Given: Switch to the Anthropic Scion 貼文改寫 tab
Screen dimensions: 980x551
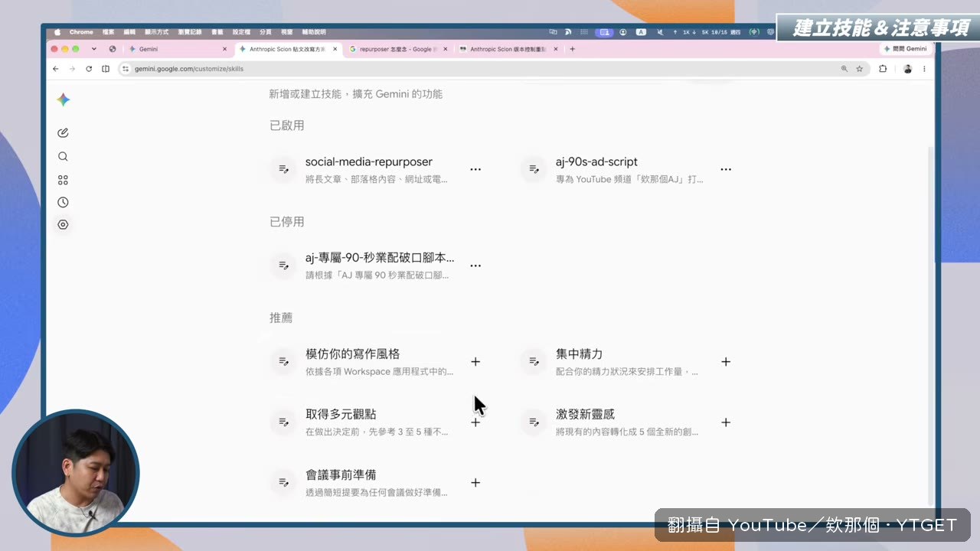Looking at the screenshot, I should [287, 49].
